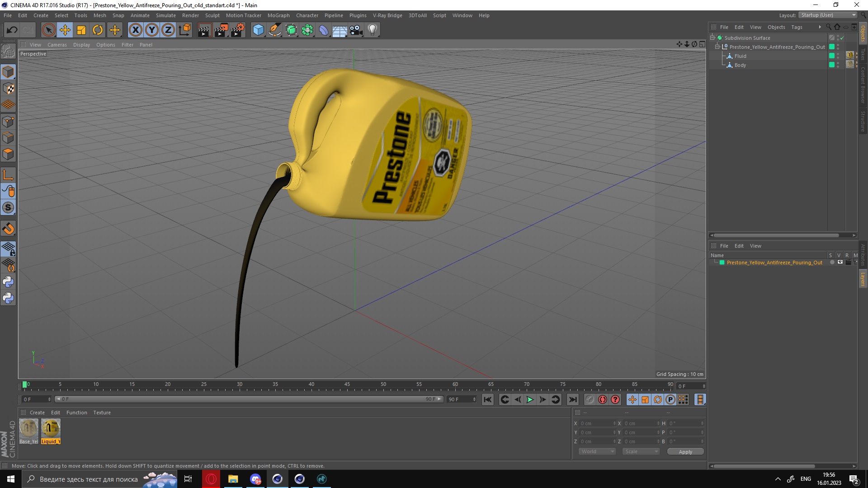The image size is (868, 488).
Task: Toggle X axis lock
Action: [x=135, y=30]
